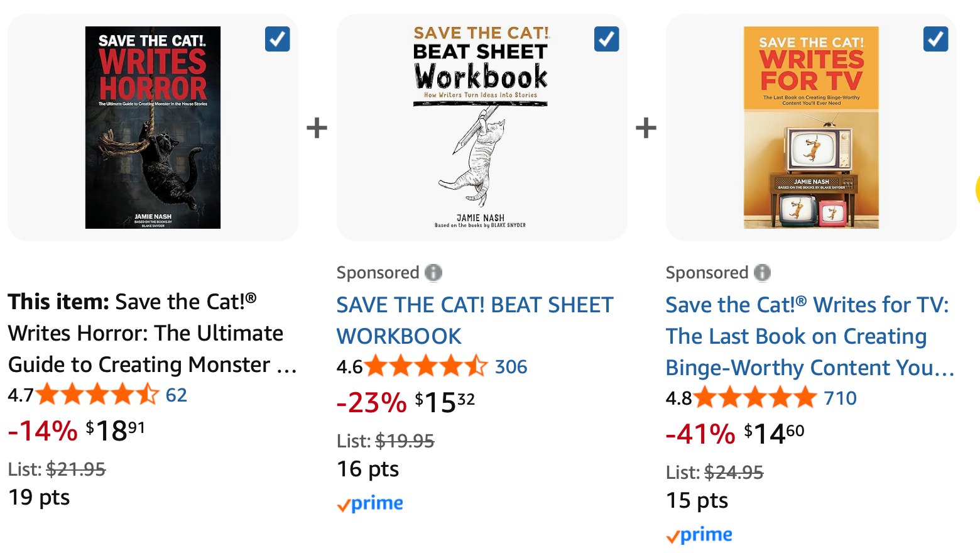The height and width of the screenshot is (553, 980).
Task: View the 62 ratings for Writes Horror
Action: click(x=177, y=395)
